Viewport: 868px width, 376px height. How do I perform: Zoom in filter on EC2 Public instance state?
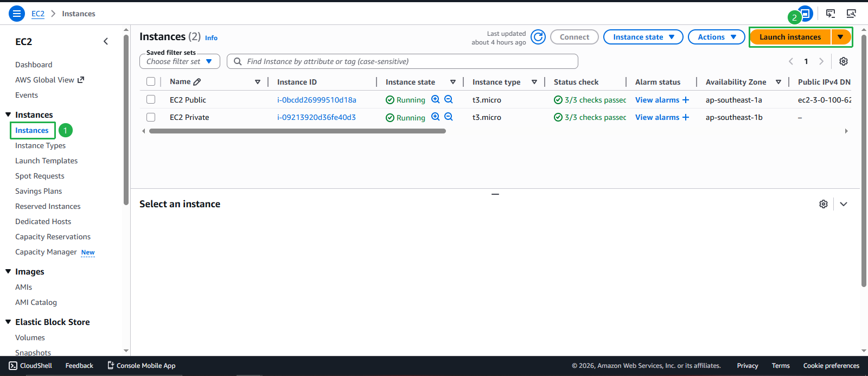pyautogui.click(x=436, y=99)
